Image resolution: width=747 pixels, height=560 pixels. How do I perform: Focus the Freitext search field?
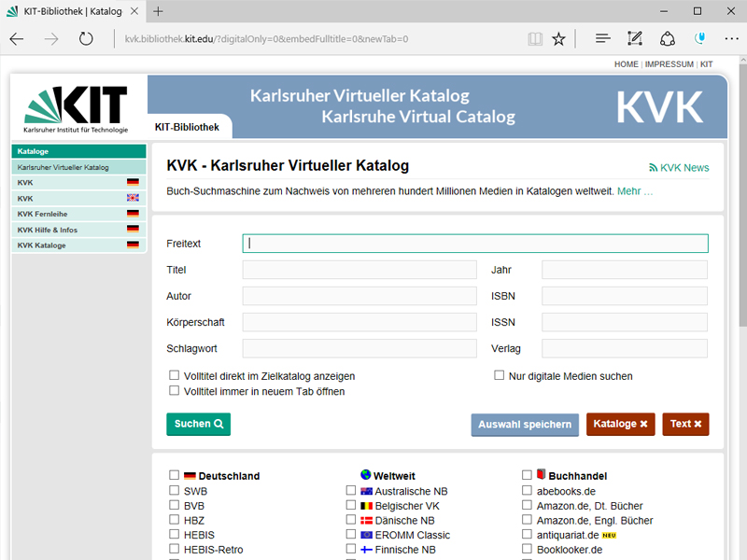(475, 244)
